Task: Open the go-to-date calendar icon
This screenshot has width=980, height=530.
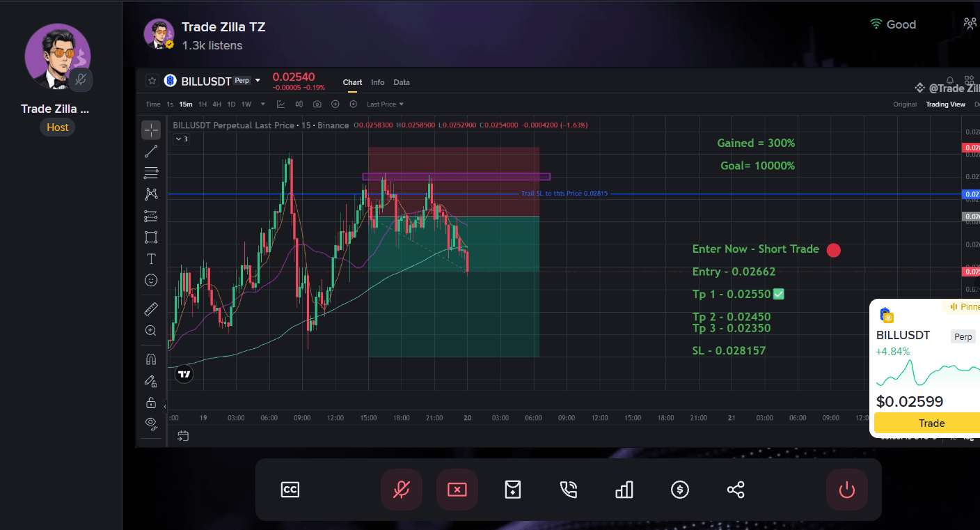Action: click(183, 436)
